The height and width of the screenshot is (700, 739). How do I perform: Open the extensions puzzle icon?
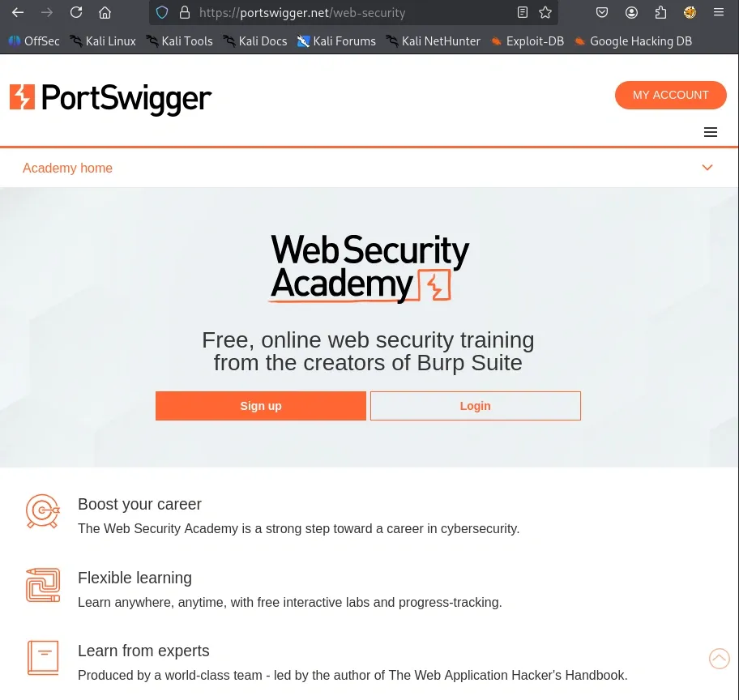pos(660,13)
